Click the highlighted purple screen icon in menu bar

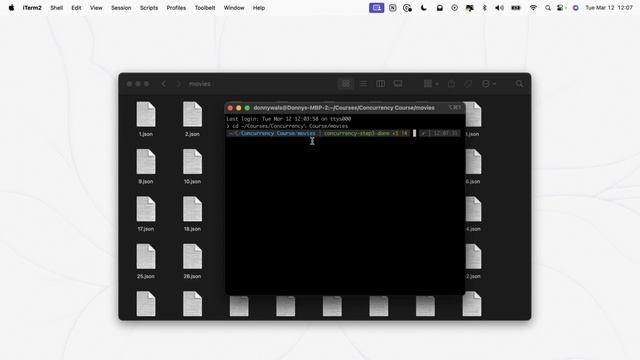[376, 8]
